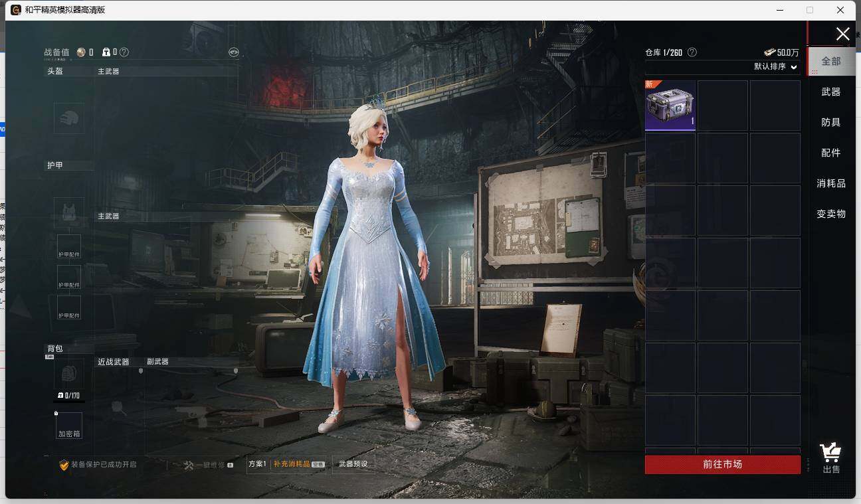Click the backpack slot icon
Screen dimensions: 861x504
pyautogui.click(x=69, y=374)
